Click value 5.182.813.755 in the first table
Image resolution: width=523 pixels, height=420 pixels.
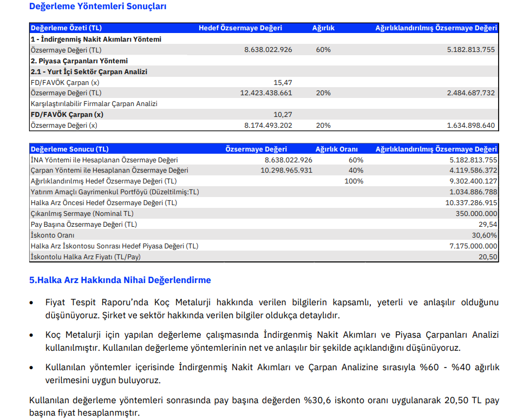tap(470, 50)
